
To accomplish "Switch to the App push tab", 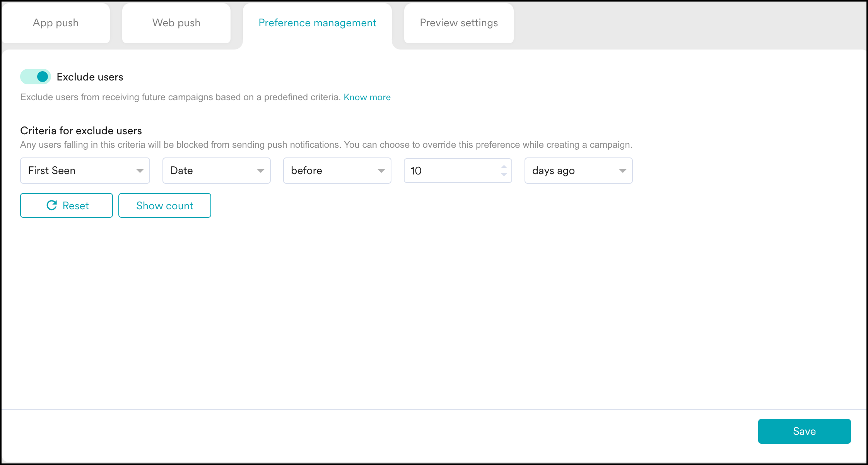I will (56, 23).
